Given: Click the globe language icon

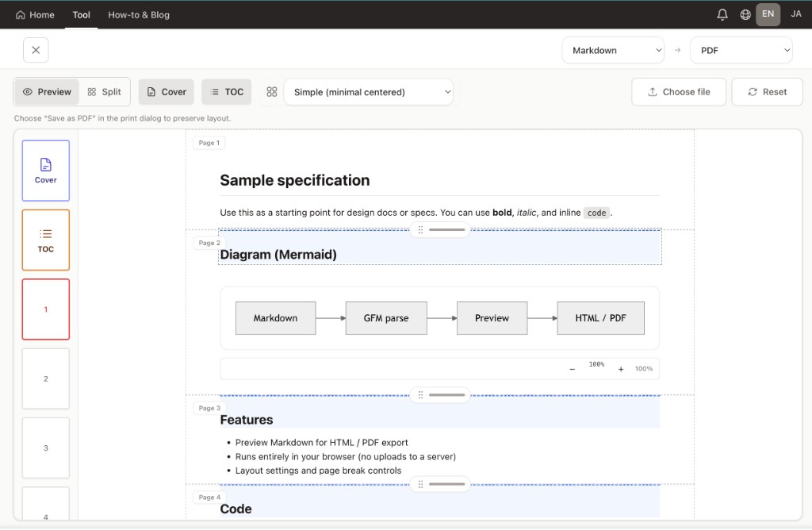Looking at the screenshot, I should [745, 14].
